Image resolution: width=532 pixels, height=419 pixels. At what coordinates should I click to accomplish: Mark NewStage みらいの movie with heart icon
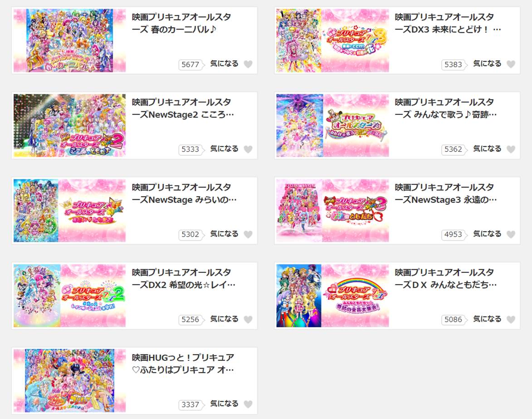[x=248, y=234]
